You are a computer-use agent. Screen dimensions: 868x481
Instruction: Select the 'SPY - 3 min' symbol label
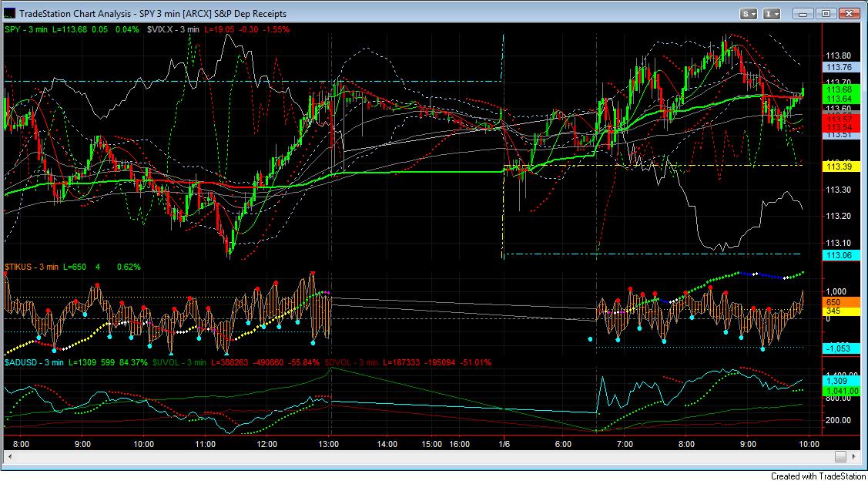[x=28, y=29]
